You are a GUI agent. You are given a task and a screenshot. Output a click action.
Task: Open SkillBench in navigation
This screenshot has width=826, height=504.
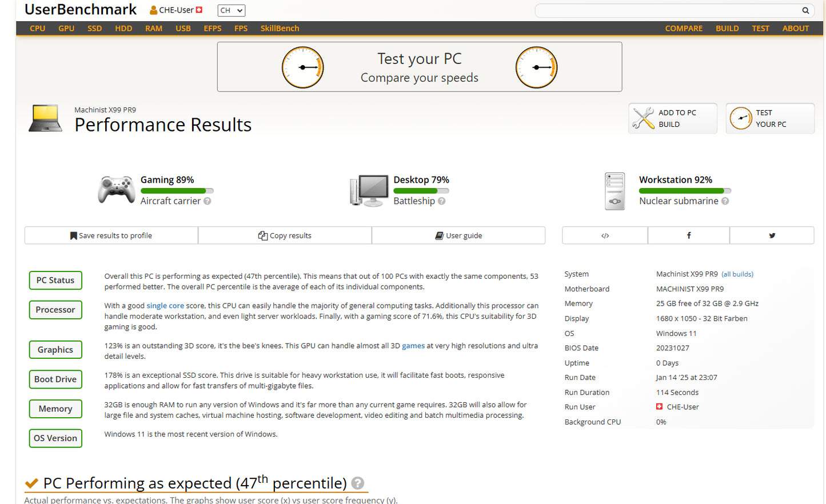pyautogui.click(x=280, y=28)
